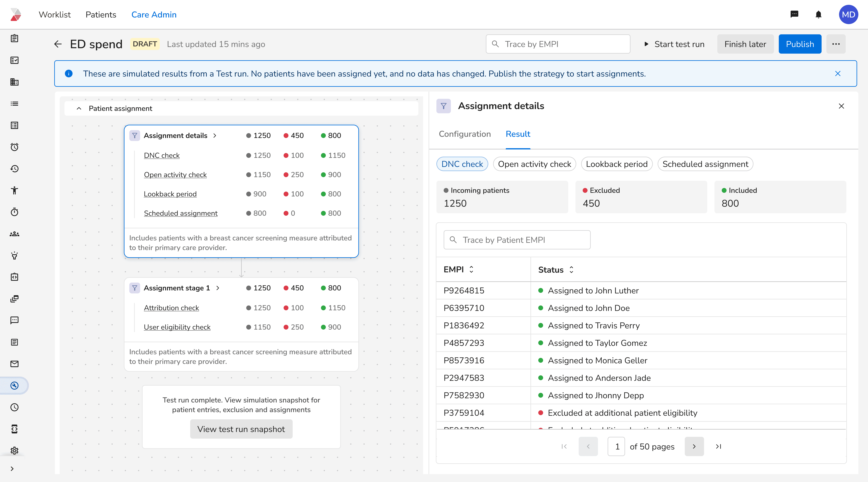Open the chat messages icon

click(x=794, y=14)
